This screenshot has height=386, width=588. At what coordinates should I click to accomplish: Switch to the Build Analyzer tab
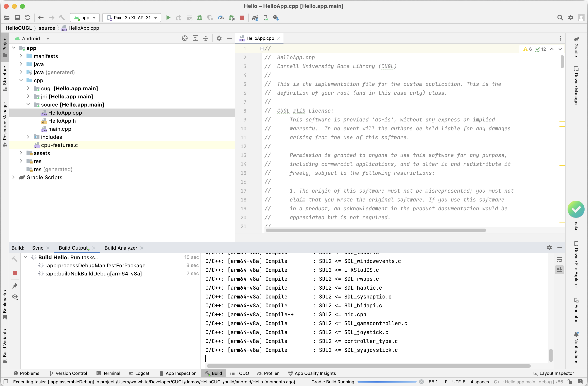coord(121,248)
